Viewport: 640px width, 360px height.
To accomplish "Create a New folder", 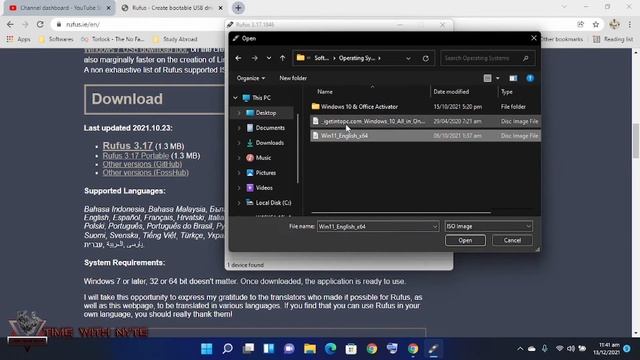I will (293, 78).
